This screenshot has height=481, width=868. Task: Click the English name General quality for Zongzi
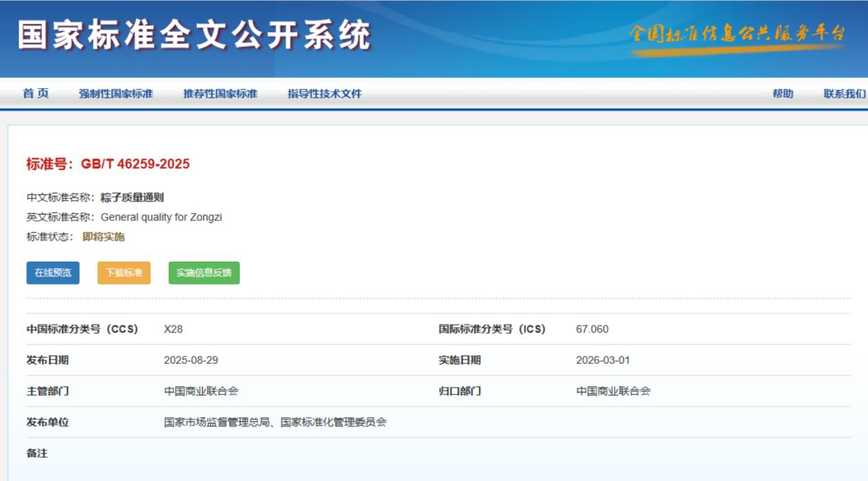tap(162, 217)
